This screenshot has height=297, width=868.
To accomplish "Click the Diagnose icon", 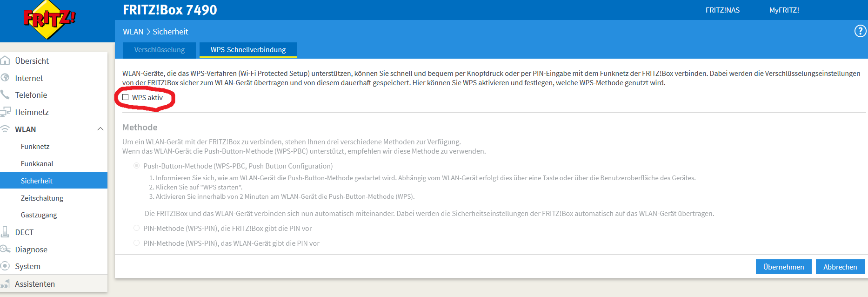I will 5,249.
